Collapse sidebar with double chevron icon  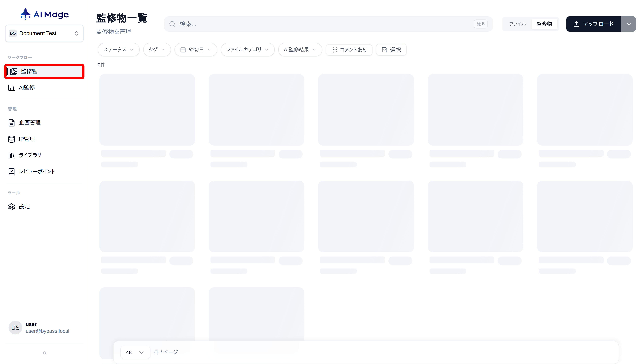[45, 353]
